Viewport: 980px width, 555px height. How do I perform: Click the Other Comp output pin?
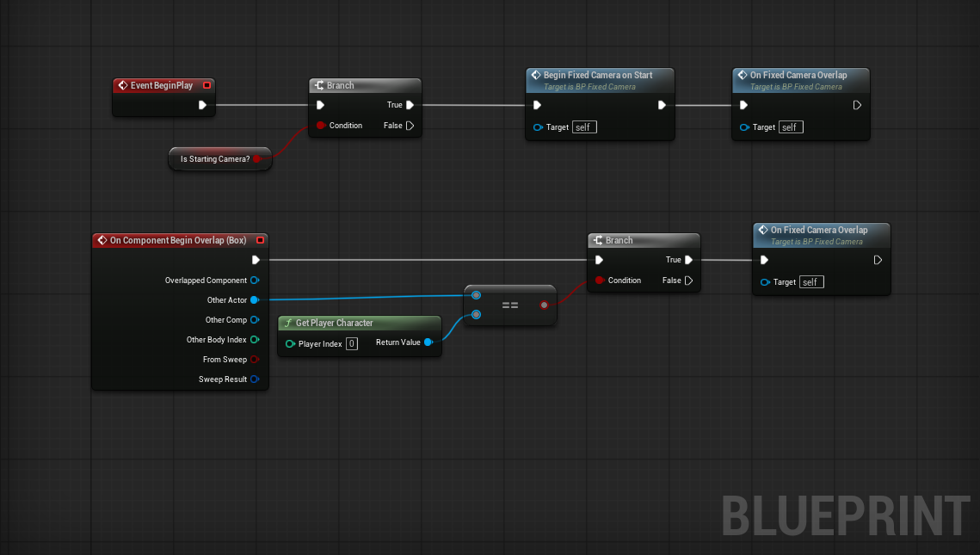coord(255,320)
